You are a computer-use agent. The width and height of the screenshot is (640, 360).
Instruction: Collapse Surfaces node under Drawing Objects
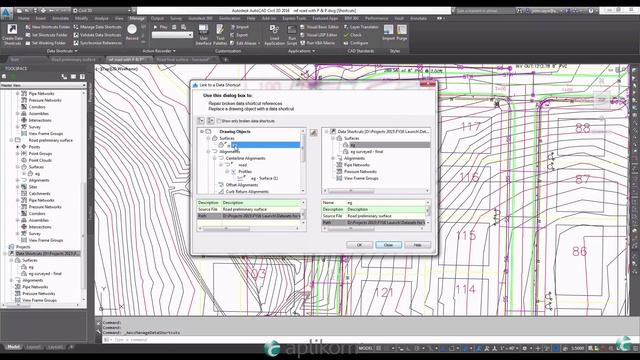(x=208, y=138)
